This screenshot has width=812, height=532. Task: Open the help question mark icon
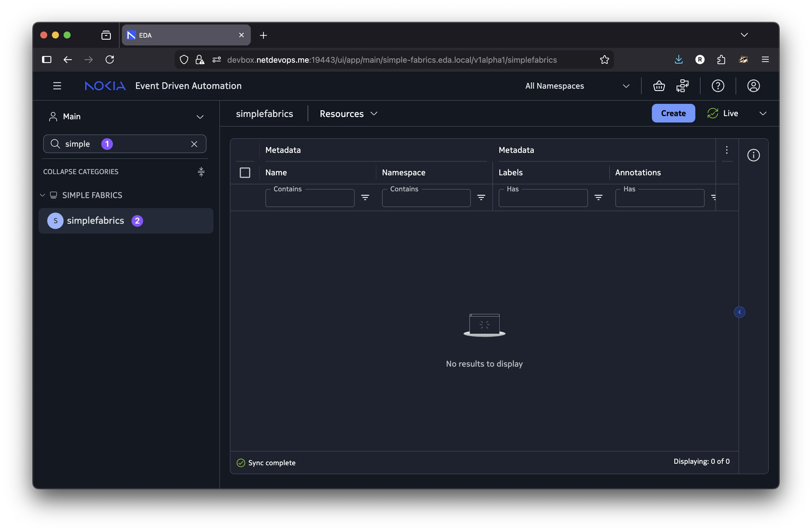[x=718, y=86]
